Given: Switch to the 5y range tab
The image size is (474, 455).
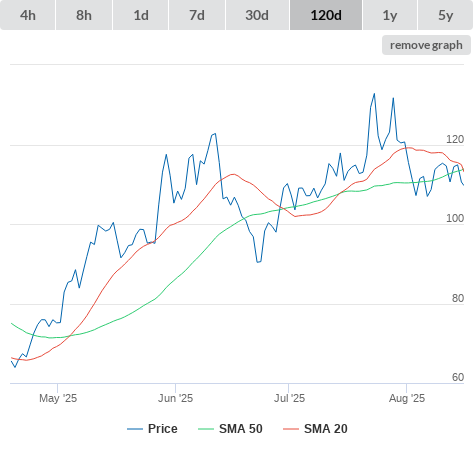Looking at the screenshot, I should pyautogui.click(x=446, y=15).
